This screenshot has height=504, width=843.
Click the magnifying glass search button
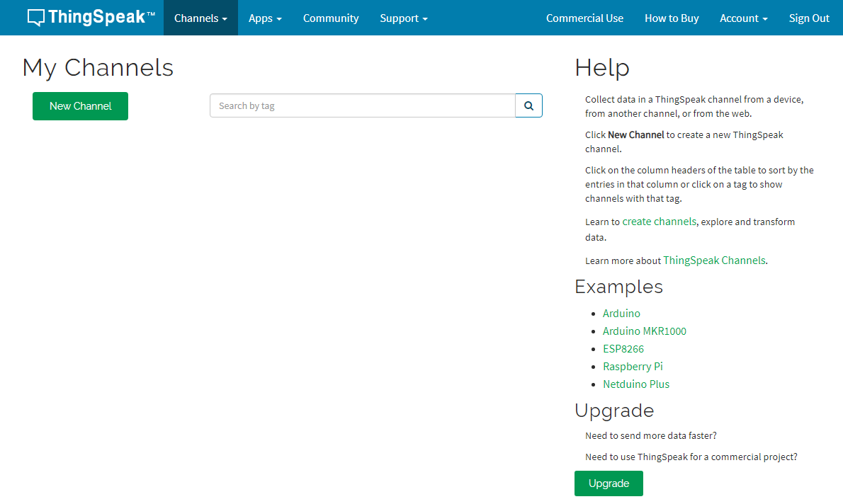tap(528, 105)
